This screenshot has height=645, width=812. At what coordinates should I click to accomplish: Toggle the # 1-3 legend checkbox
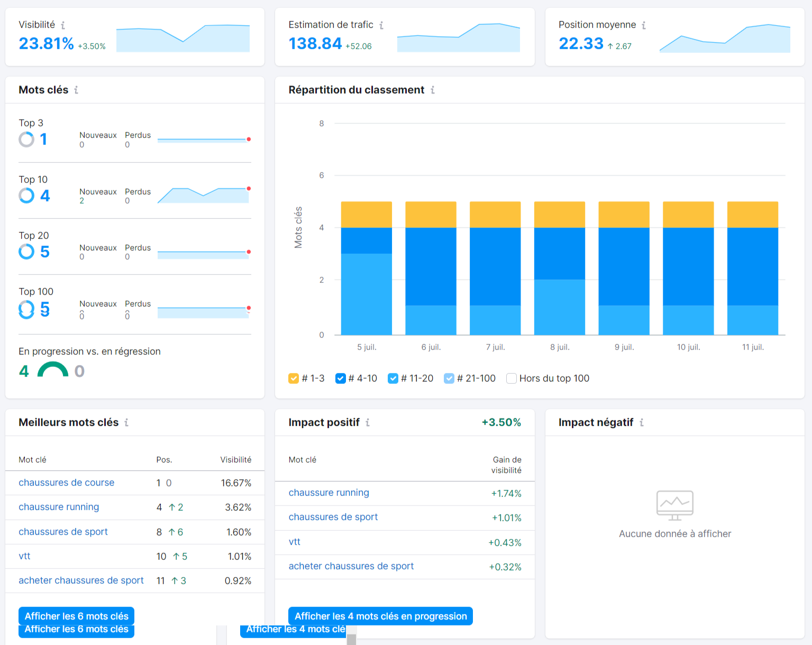[294, 379]
